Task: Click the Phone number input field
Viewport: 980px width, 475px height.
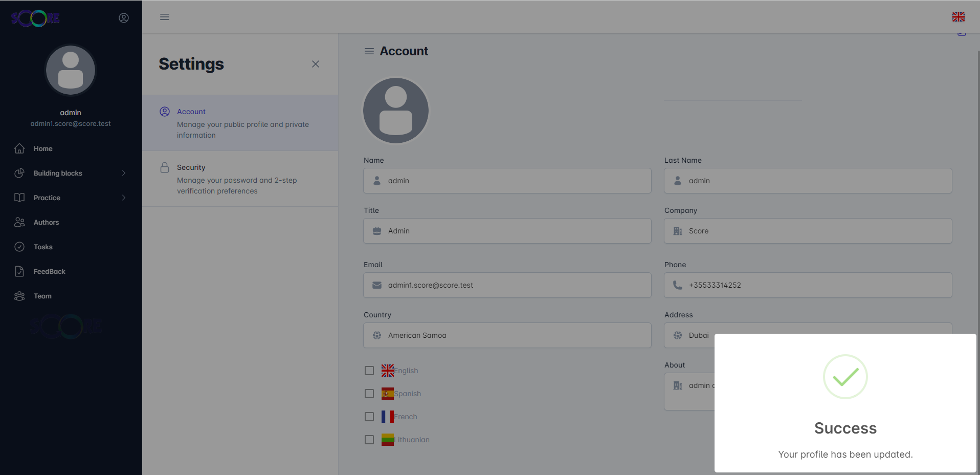Action: click(x=808, y=285)
